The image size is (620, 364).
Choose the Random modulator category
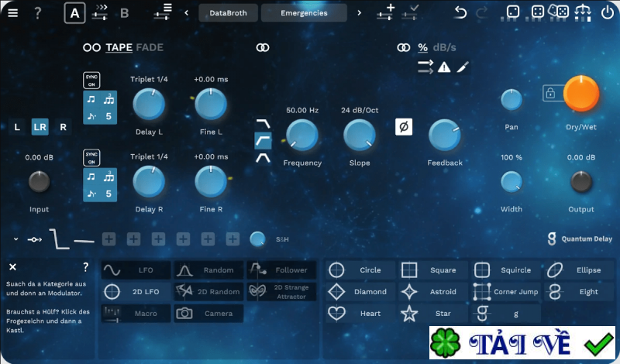tap(208, 270)
